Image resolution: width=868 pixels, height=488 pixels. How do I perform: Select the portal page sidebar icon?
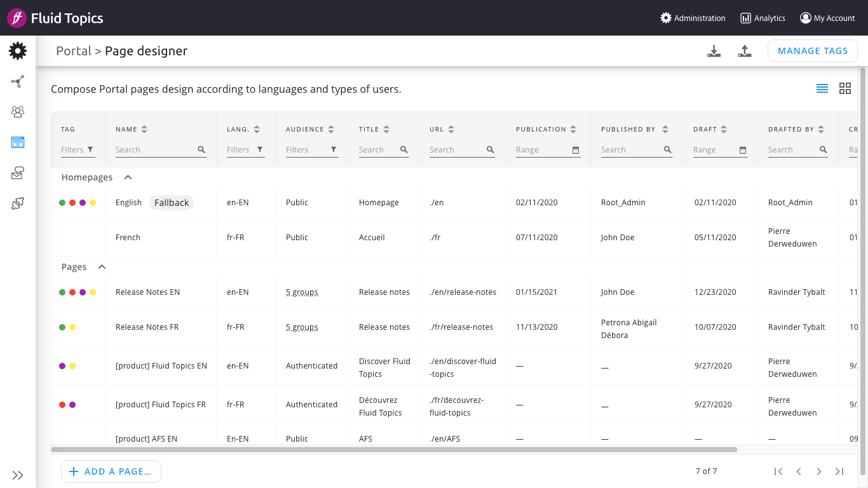(18, 142)
